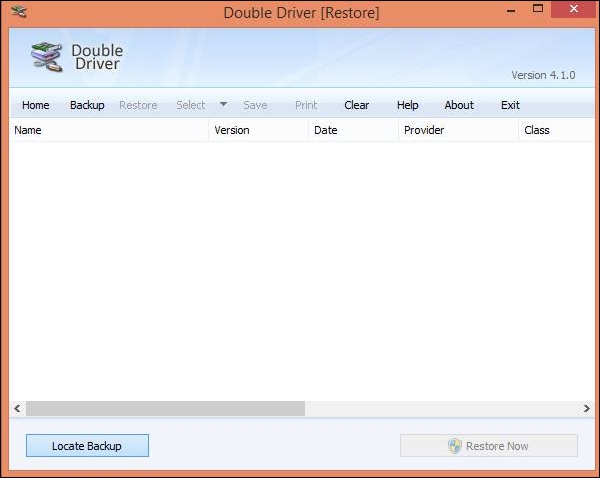Close the Double Driver window
This screenshot has width=600, height=478.
pos(574,9)
